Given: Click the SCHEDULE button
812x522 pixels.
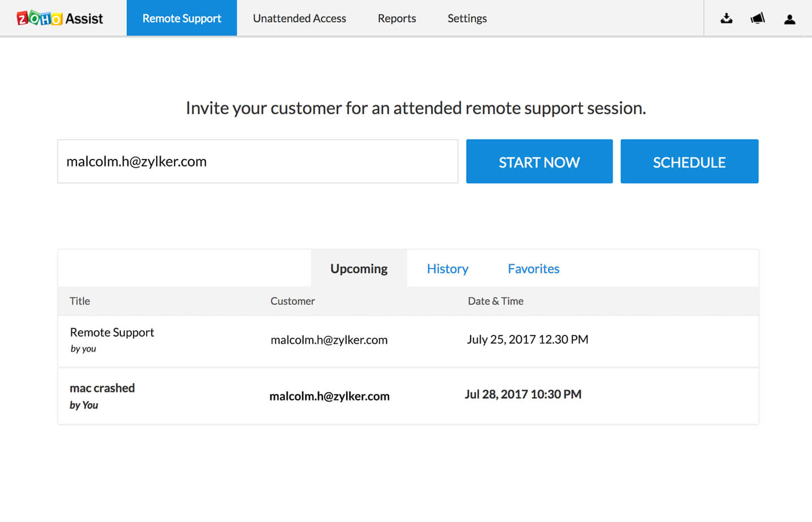Looking at the screenshot, I should click(x=689, y=162).
